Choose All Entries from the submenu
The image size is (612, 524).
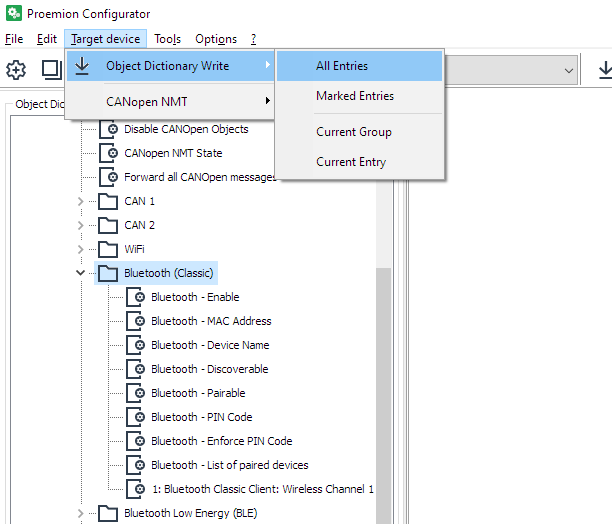click(342, 66)
